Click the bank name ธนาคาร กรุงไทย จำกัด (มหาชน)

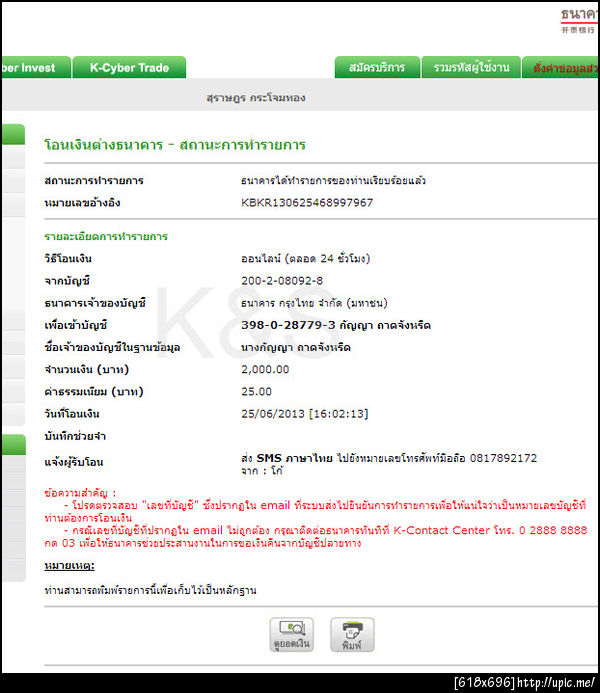click(x=314, y=303)
